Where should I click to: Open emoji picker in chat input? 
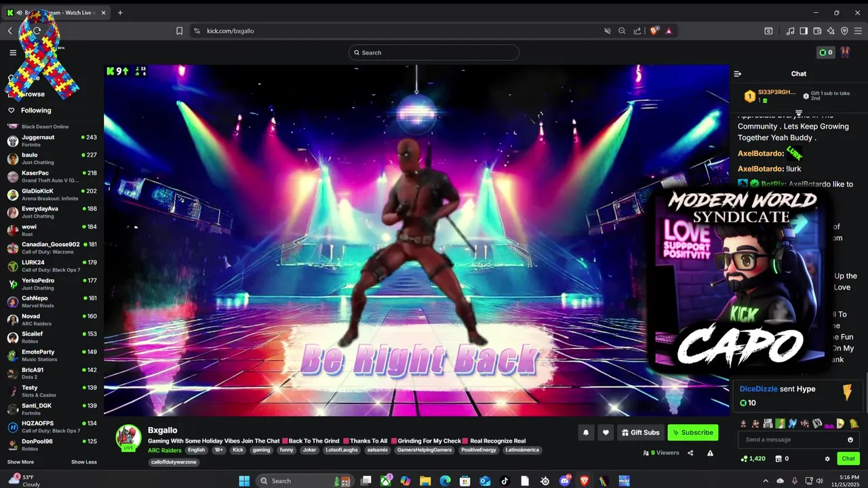[850, 440]
